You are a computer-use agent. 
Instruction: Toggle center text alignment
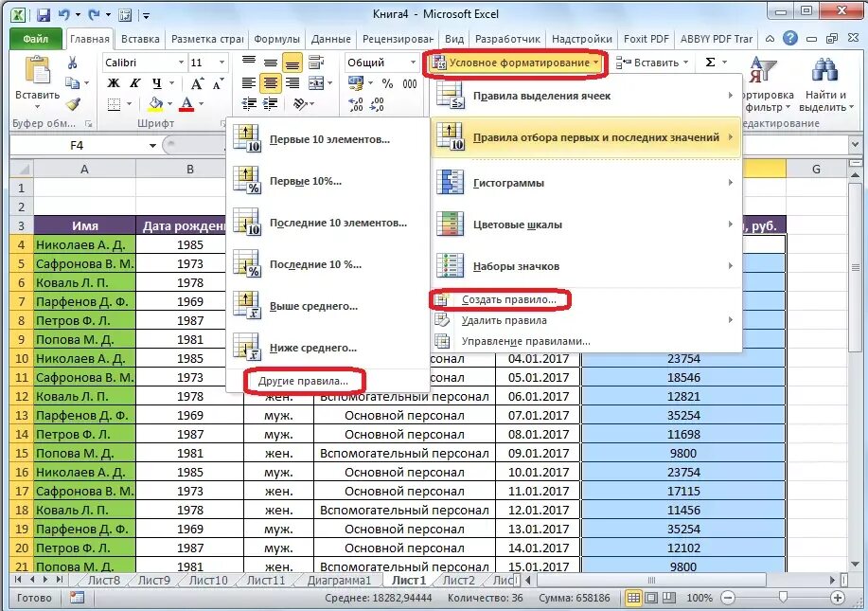click(270, 83)
